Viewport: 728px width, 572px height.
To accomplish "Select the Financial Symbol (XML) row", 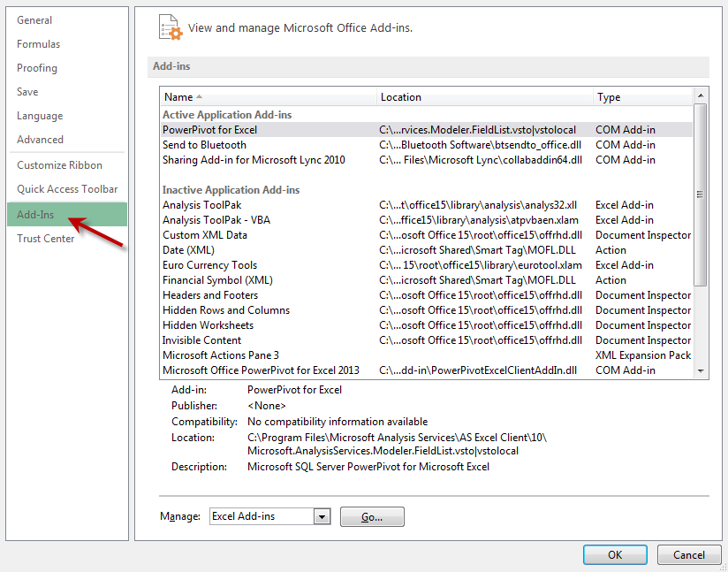I will point(427,280).
